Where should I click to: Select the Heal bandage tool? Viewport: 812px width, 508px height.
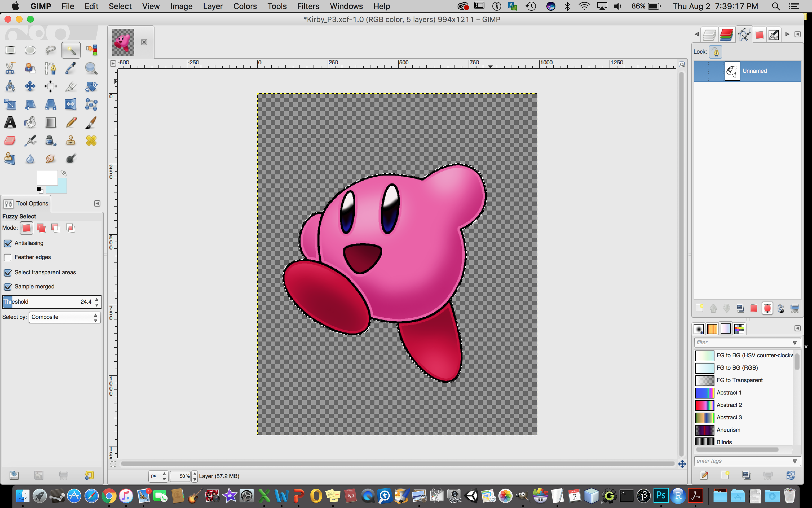click(91, 141)
